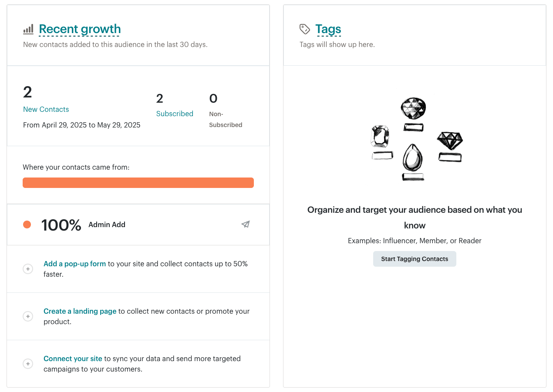The height and width of the screenshot is (392, 553).
Task: Click the Start Tagging Contacts button
Action: click(415, 258)
